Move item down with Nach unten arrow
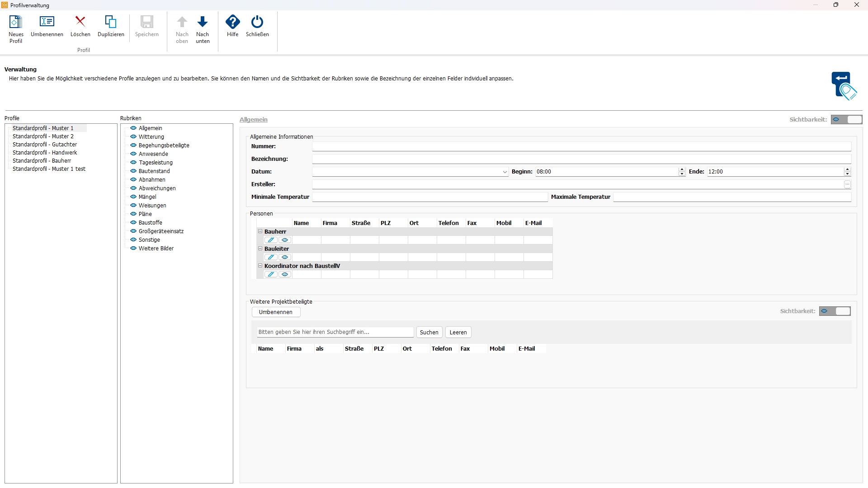 point(203,22)
